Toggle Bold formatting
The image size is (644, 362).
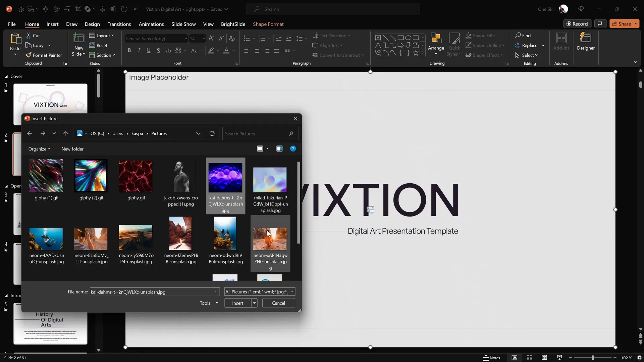pos(129,51)
